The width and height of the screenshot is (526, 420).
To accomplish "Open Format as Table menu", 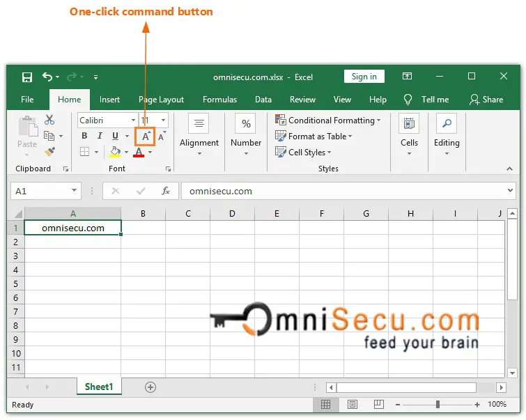I will pos(314,137).
